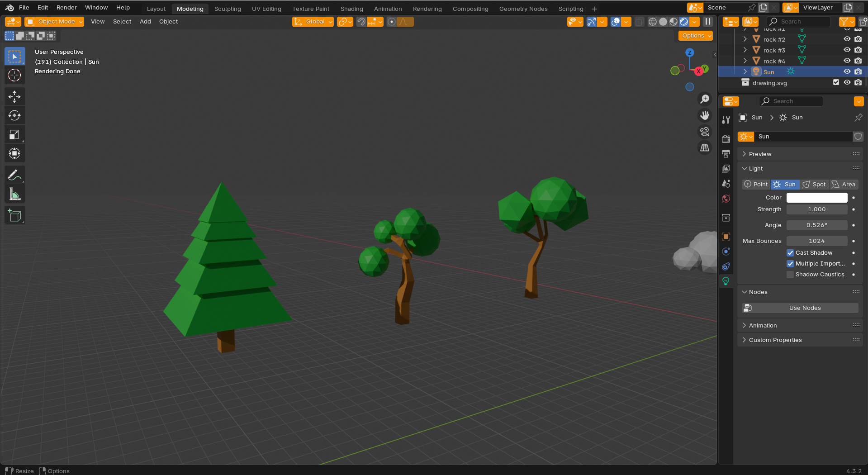Screen dimensions: 868x475
Task: Toggle Multiple Importance checkbox
Action: [790, 264]
